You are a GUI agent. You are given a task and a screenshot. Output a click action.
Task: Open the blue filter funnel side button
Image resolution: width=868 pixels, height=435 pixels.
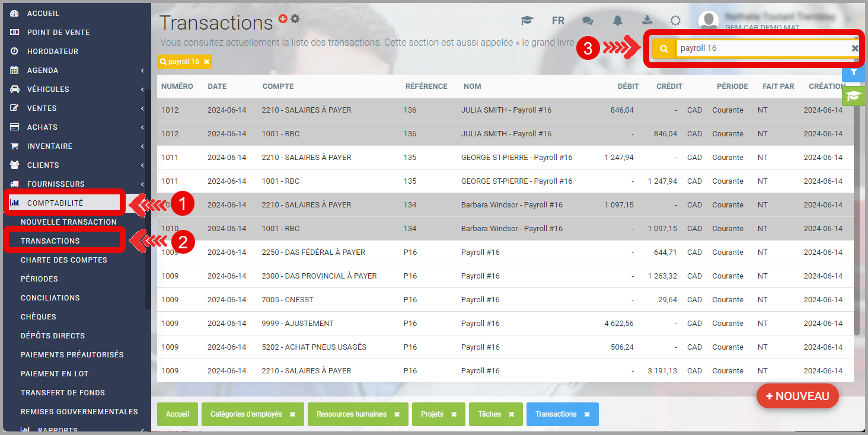(x=854, y=72)
